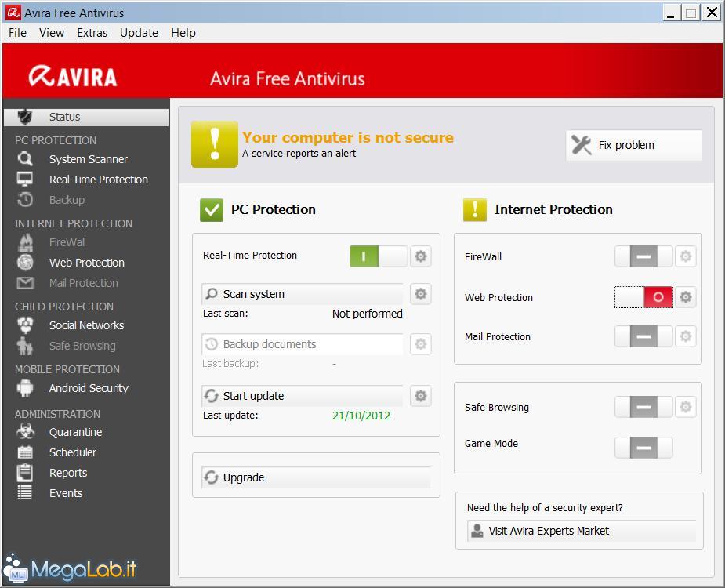
Task: Open Scan system settings gear
Action: click(x=420, y=294)
